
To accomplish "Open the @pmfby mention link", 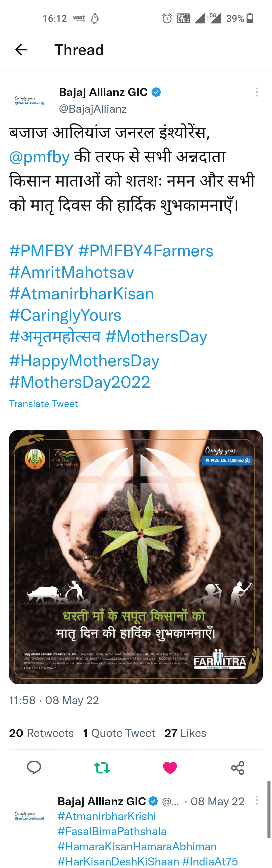I will click(x=39, y=157).
